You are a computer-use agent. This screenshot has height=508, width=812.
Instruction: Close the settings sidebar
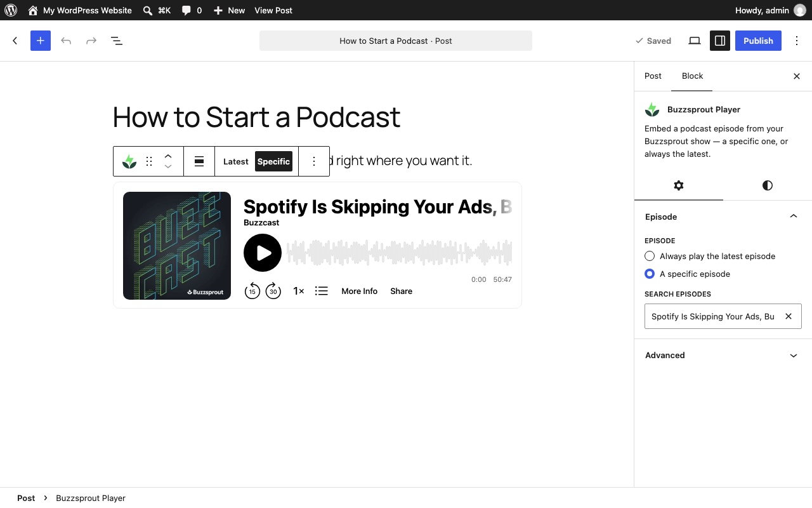pyautogui.click(x=797, y=76)
